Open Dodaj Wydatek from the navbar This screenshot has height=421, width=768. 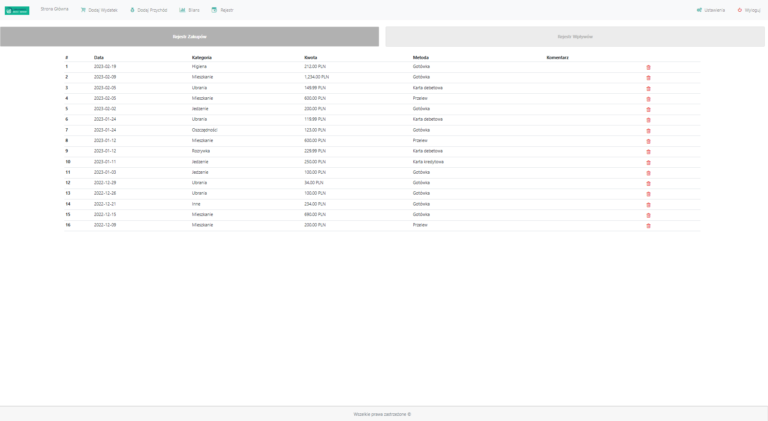pyautogui.click(x=99, y=10)
